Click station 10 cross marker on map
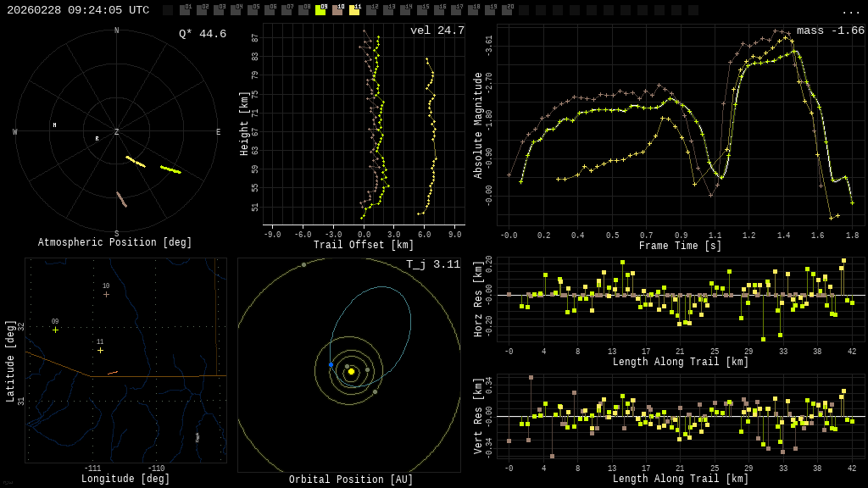868x488 pixels. tap(106, 294)
